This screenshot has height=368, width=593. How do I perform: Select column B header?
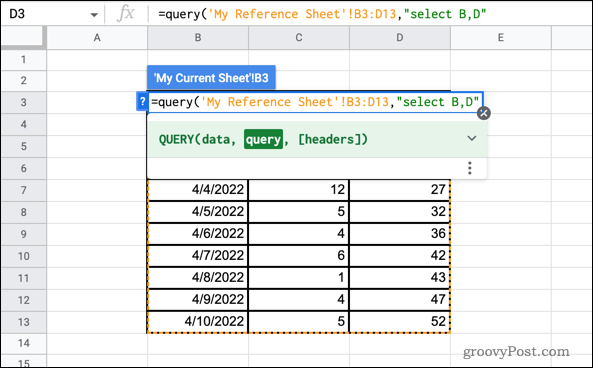point(198,37)
